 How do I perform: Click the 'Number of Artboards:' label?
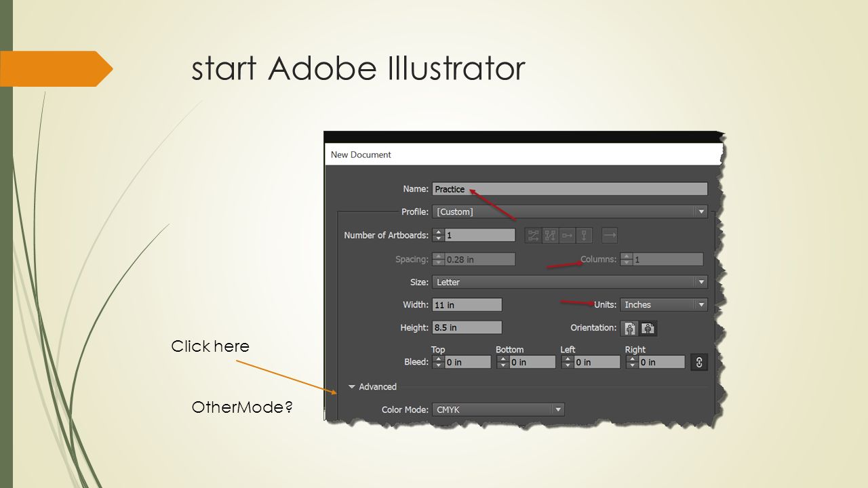(387, 235)
